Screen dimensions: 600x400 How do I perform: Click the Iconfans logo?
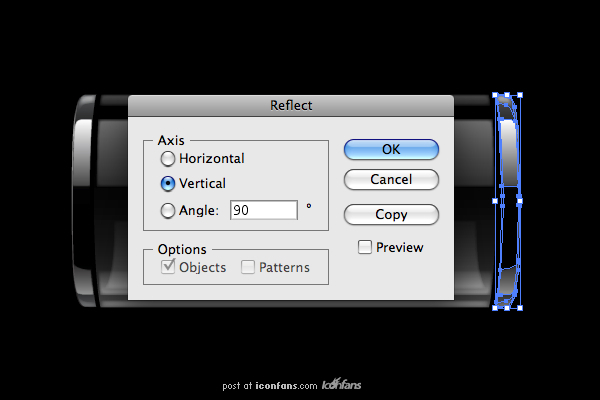coord(341,384)
